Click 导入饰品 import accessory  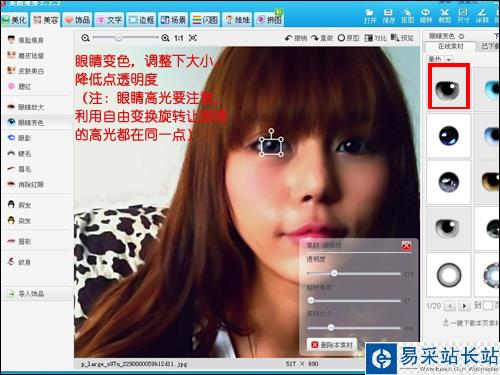tap(26, 294)
